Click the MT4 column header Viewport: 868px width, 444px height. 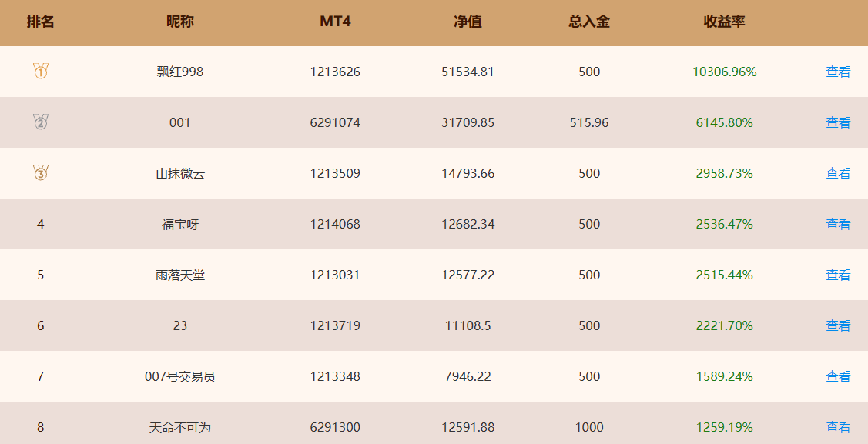[x=335, y=22]
